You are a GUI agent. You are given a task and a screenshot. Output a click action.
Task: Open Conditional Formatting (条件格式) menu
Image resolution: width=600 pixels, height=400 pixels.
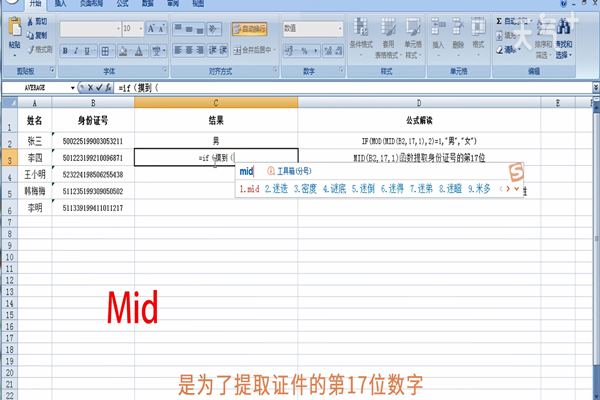(x=361, y=38)
